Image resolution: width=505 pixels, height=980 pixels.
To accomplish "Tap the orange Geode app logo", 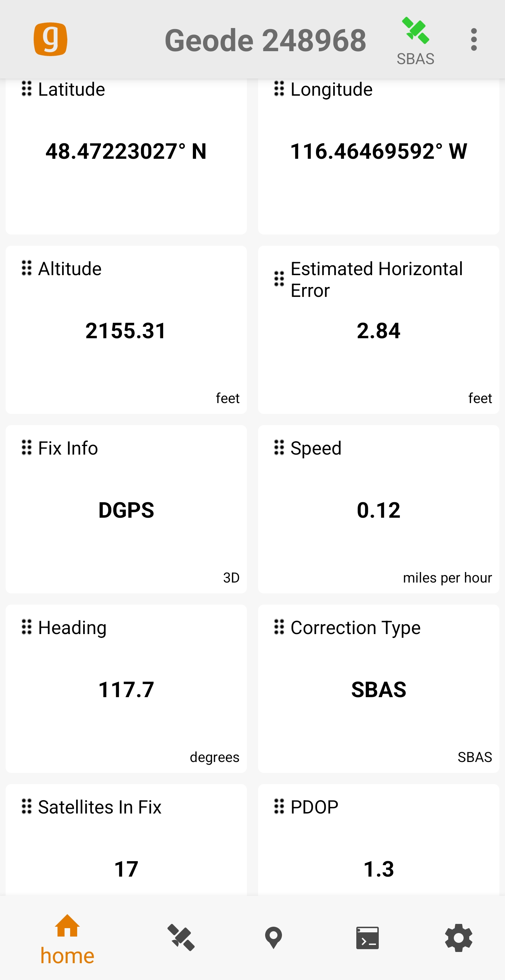I will click(x=50, y=40).
